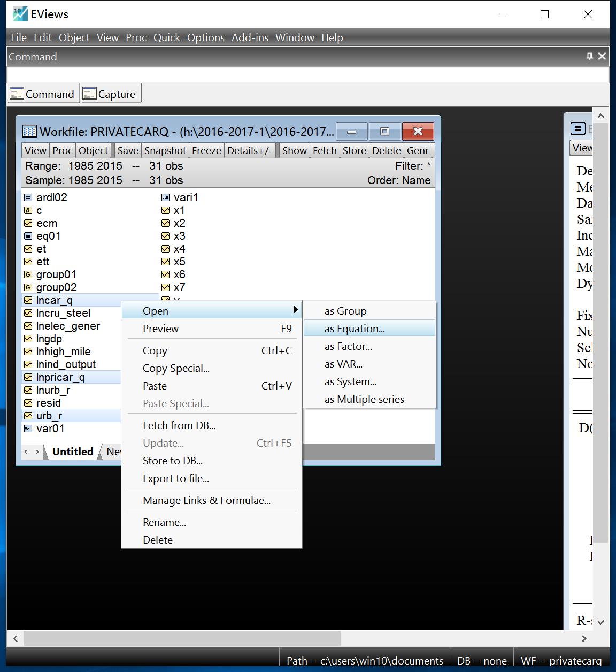This screenshot has height=672, width=616.
Task: Click the et series icon
Action: click(x=28, y=249)
